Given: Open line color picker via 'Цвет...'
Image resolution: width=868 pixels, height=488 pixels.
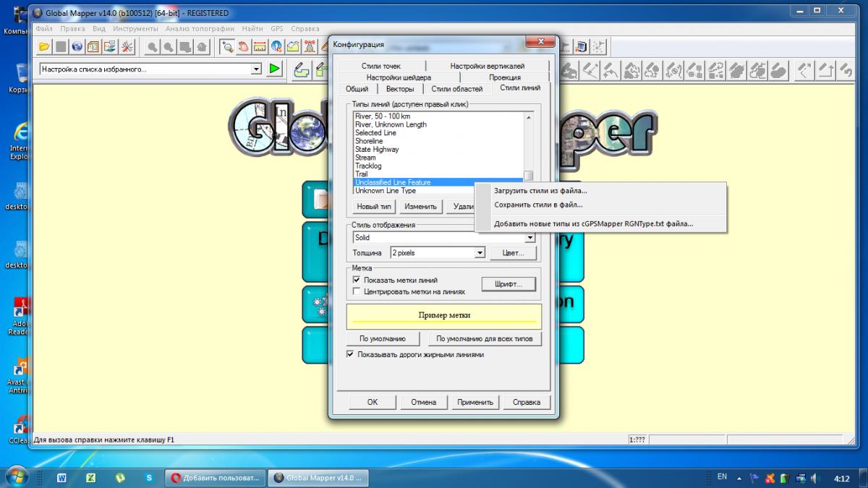Looking at the screenshot, I should (513, 253).
